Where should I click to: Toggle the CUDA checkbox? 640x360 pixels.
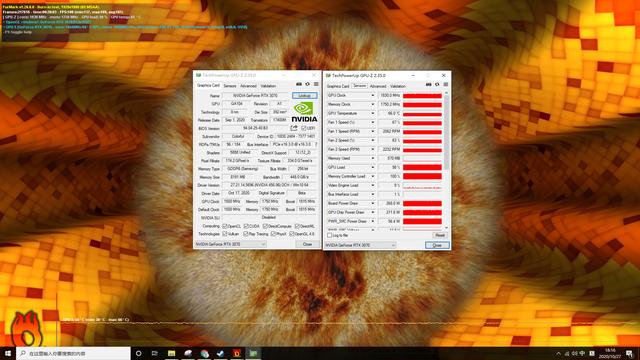(x=246, y=226)
